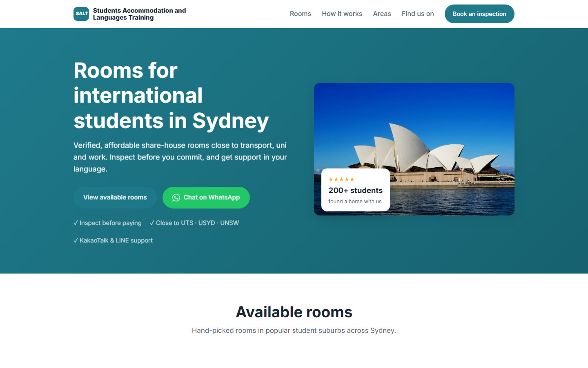588x368 pixels.
Task: Click the Book an inspection button
Action: [x=479, y=14]
